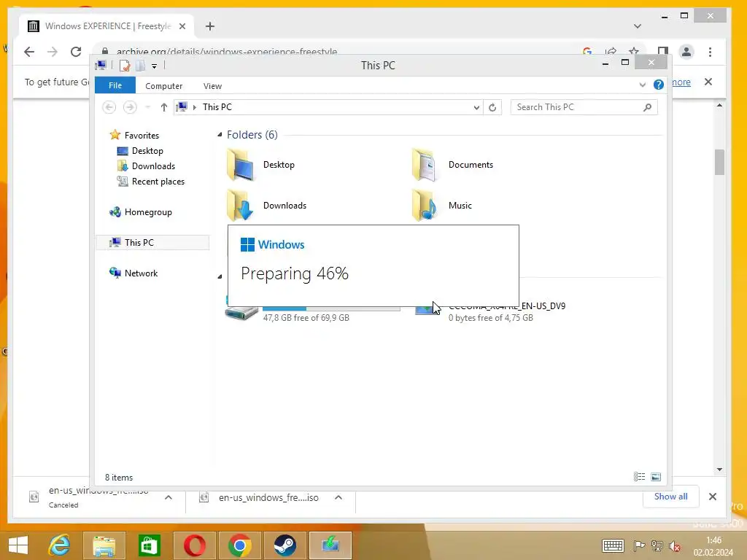
Task: Launch Opera from taskbar
Action: 194,545
